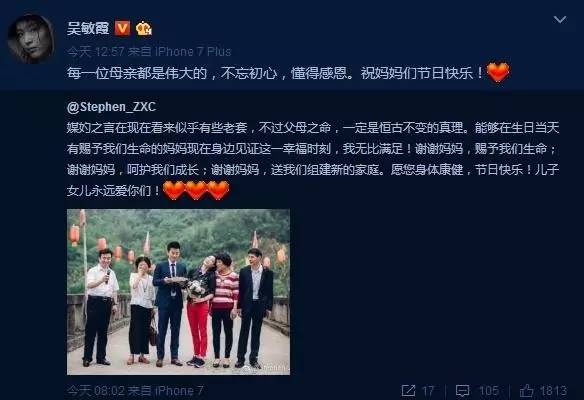The width and height of the screenshot is (584, 400).
Task: Click the 今天 12:57 post timestamp
Action: point(95,51)
